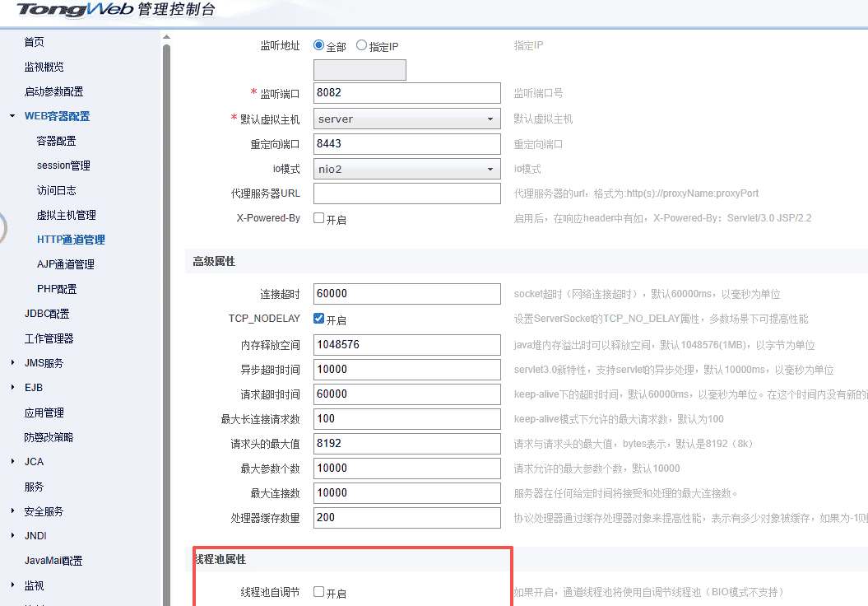Open the io模式 dropdown
Image resolution: width=868 pixels, height=606 pixels.
406,169
